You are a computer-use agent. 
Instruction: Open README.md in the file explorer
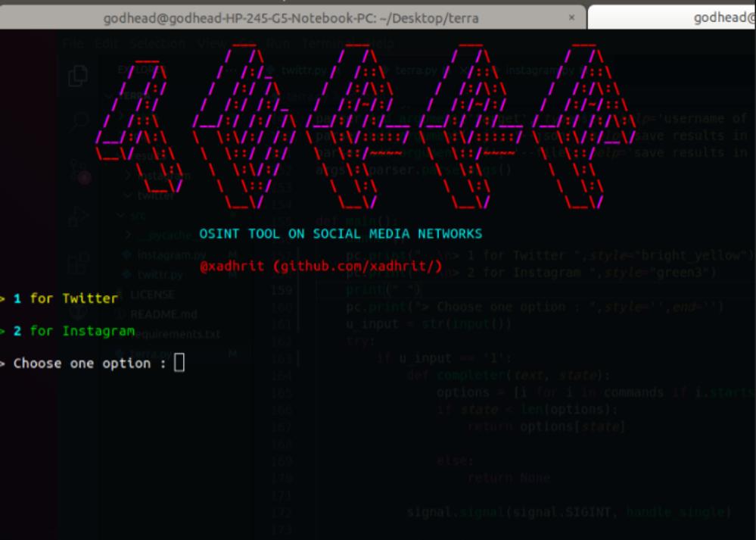(x=163, y=314)
